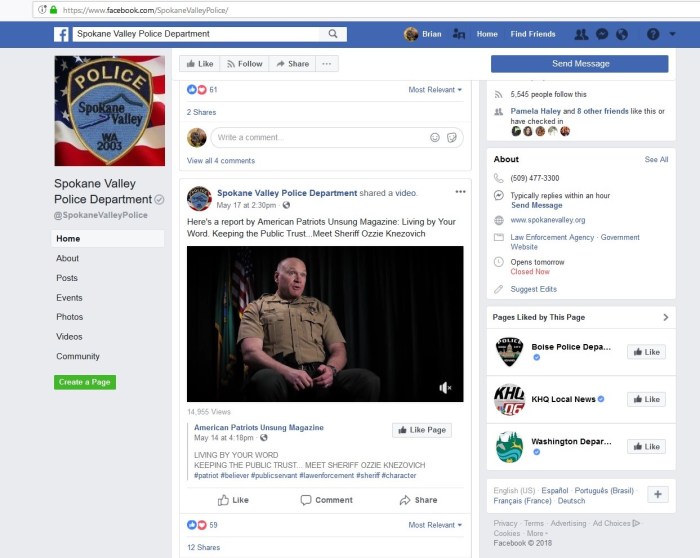Open Spokane Valley Police Department post author link
This screenshot has height=558, width=700.
(287, 193)
